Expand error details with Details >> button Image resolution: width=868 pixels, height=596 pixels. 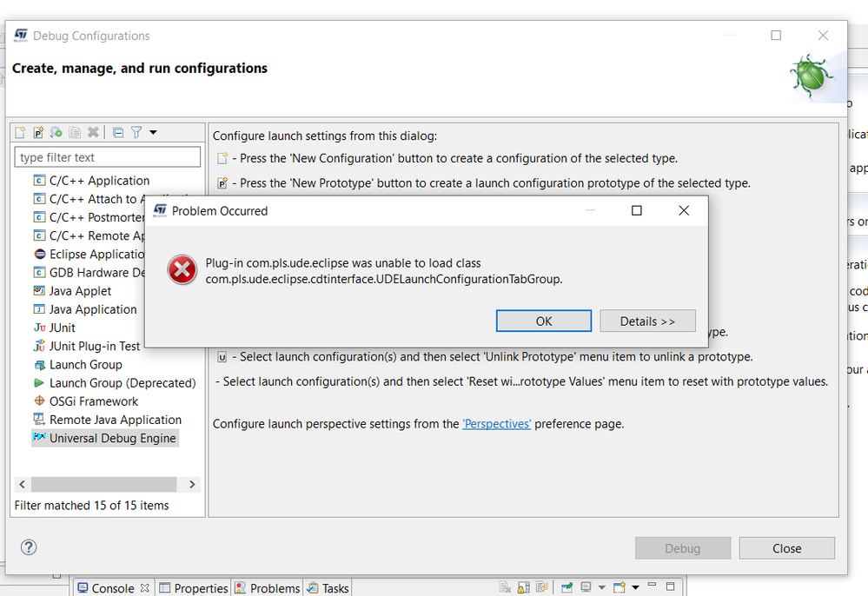tap(647, 321)
